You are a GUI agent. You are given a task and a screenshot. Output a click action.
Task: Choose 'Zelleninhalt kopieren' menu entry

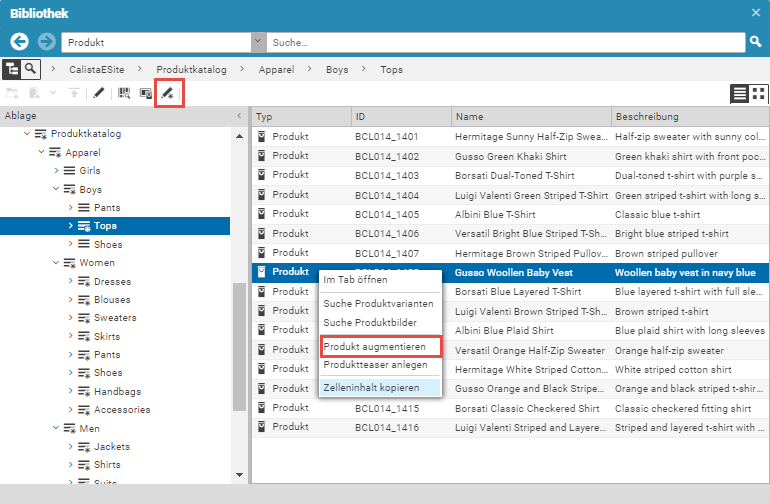379,387
